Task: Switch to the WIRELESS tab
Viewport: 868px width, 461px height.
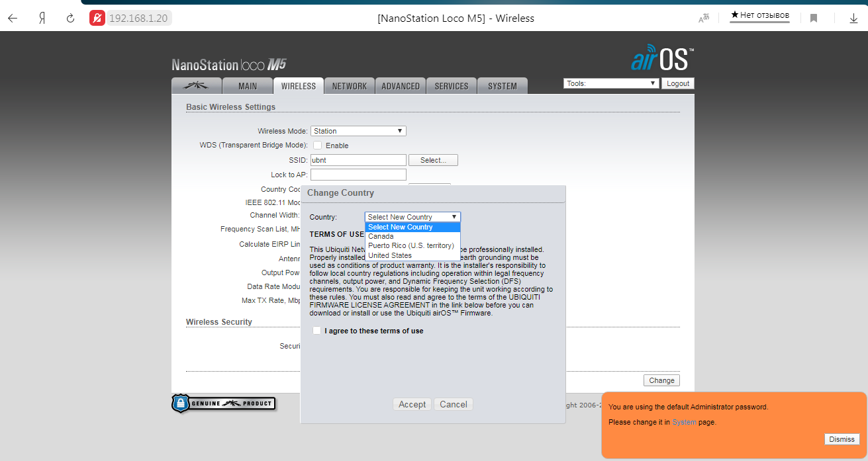Action: click(x=299, y=86)
